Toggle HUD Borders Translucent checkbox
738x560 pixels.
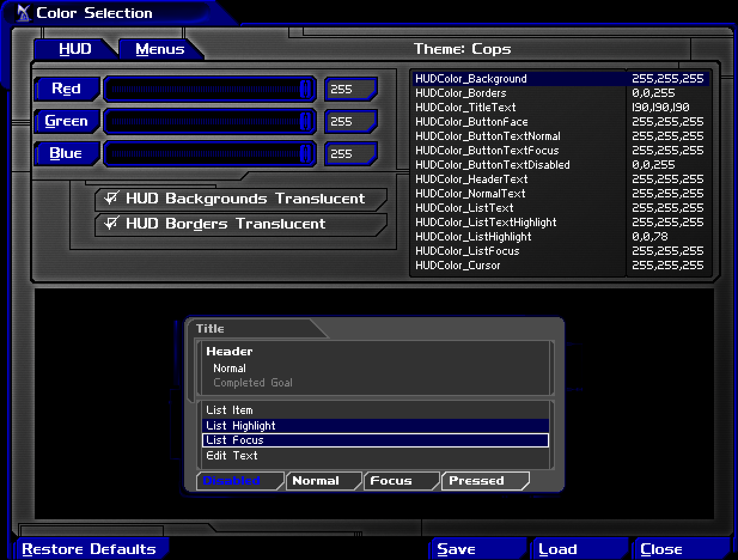pos(240,224)
